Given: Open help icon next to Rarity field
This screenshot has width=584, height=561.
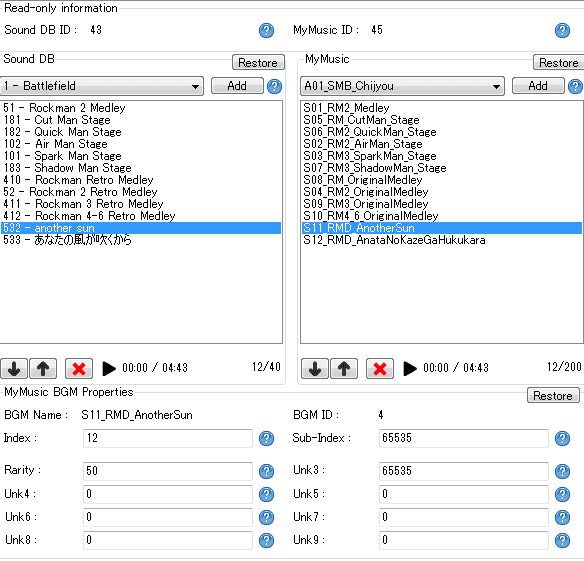Looking at the screenshot, I should tap(266, 471).
